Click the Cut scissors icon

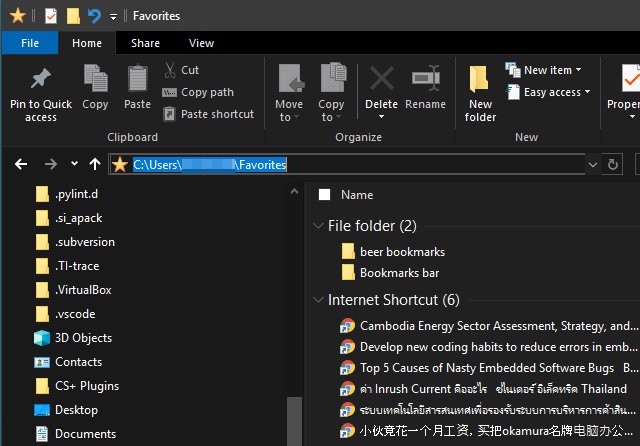pos(169,70)
